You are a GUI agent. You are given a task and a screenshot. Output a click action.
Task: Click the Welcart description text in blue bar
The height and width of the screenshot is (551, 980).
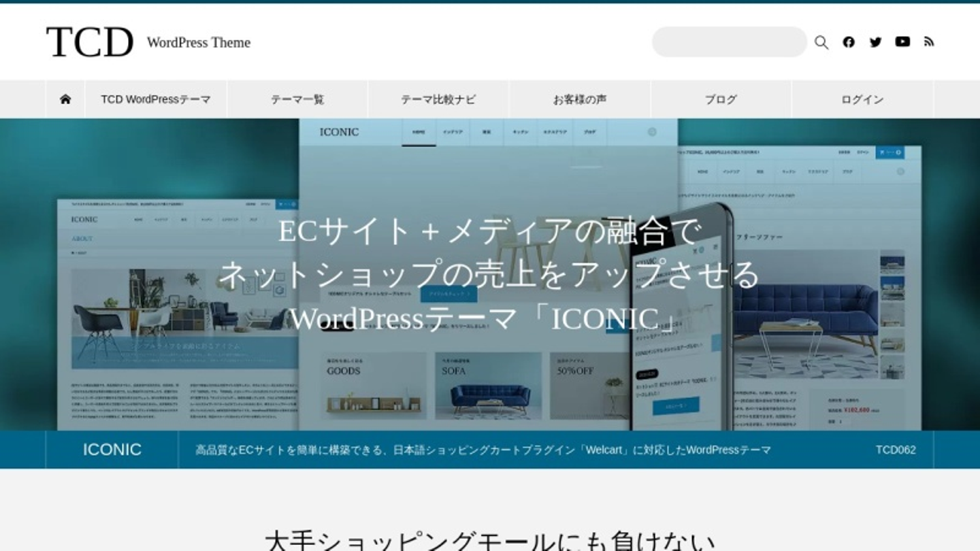coord(483,450)
